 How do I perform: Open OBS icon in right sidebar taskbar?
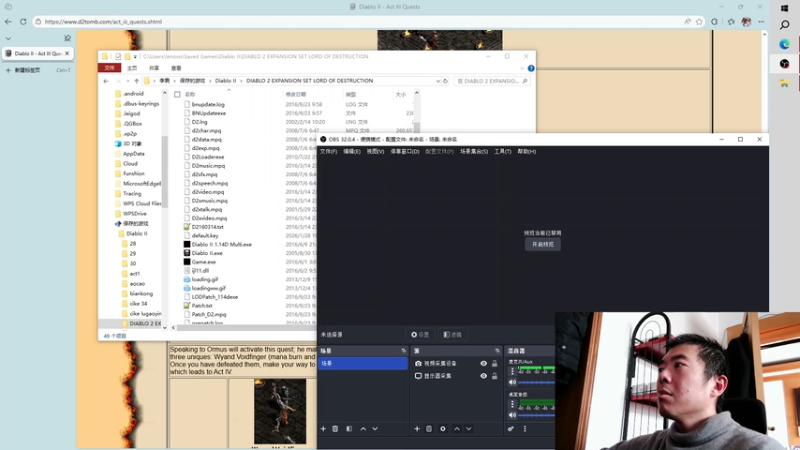[x=784, y=64]
